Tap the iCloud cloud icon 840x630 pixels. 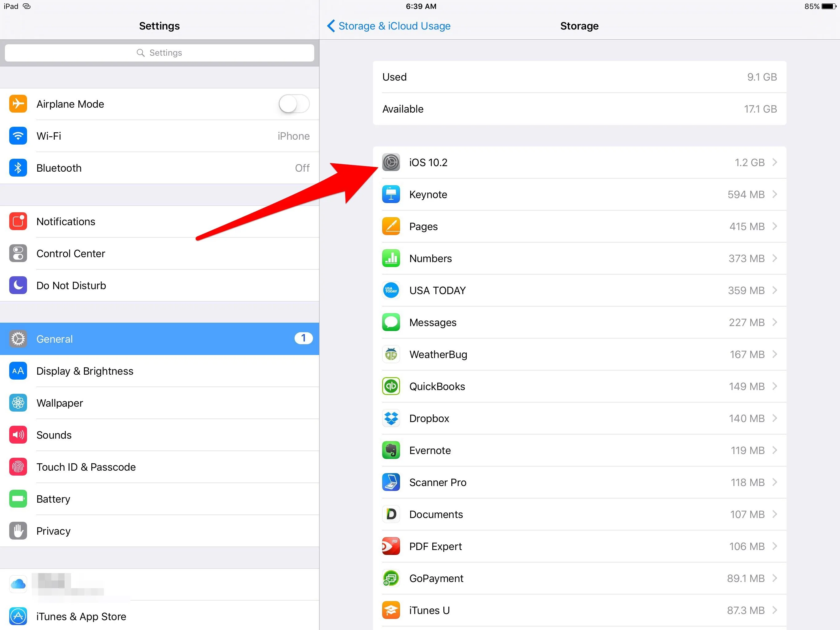tap(18, 584)
